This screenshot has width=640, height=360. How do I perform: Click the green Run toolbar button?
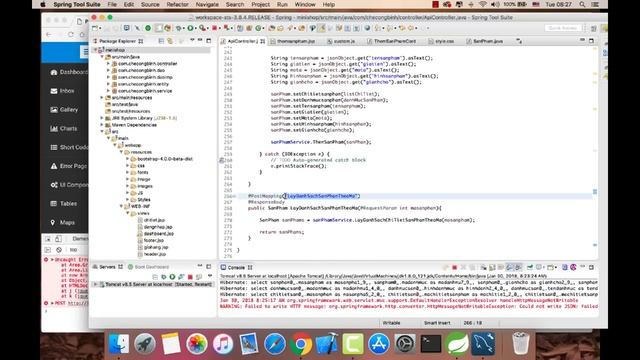click(190, 28)
